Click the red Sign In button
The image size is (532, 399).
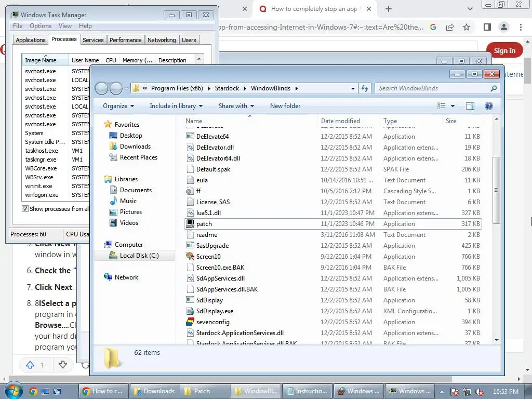(504, 50)
